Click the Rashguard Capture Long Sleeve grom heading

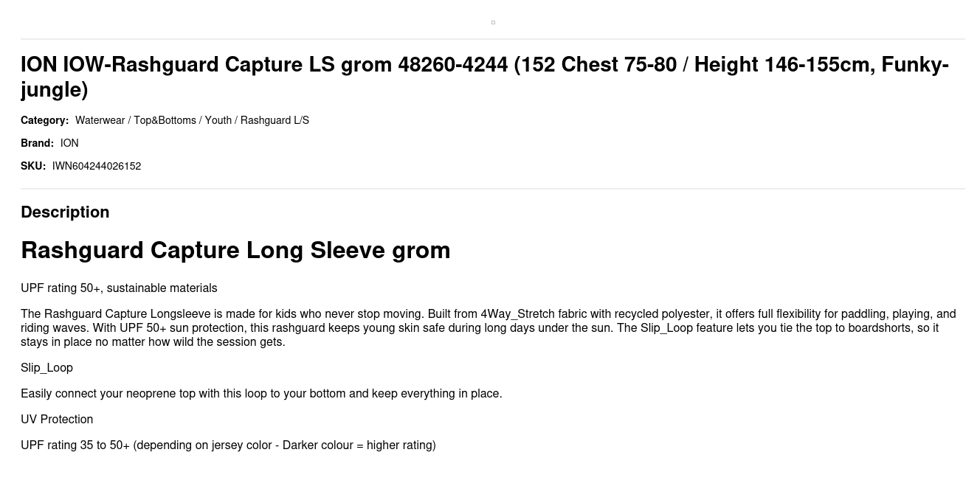coord(235,250)
